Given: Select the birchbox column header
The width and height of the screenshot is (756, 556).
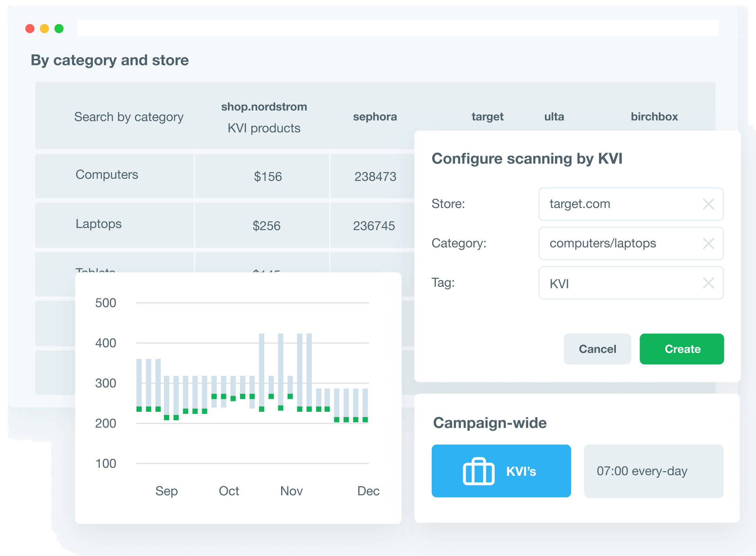Looking at the screenshot, I should click(654, 117).
